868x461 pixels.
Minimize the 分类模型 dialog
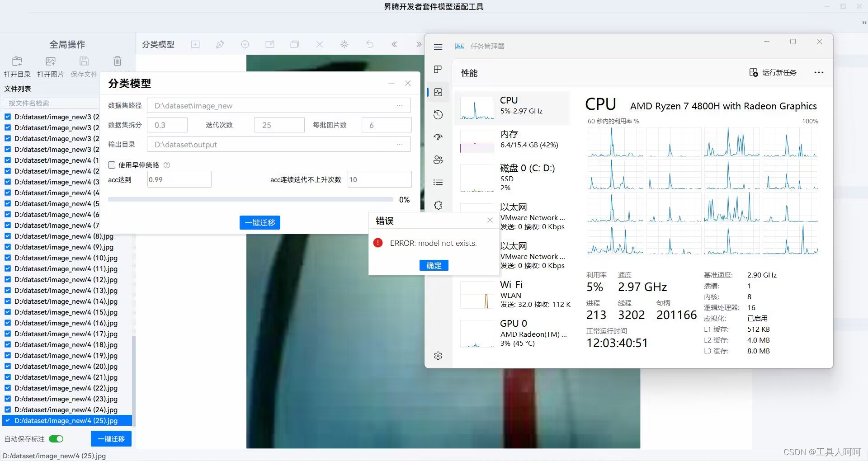pos(392,83)
